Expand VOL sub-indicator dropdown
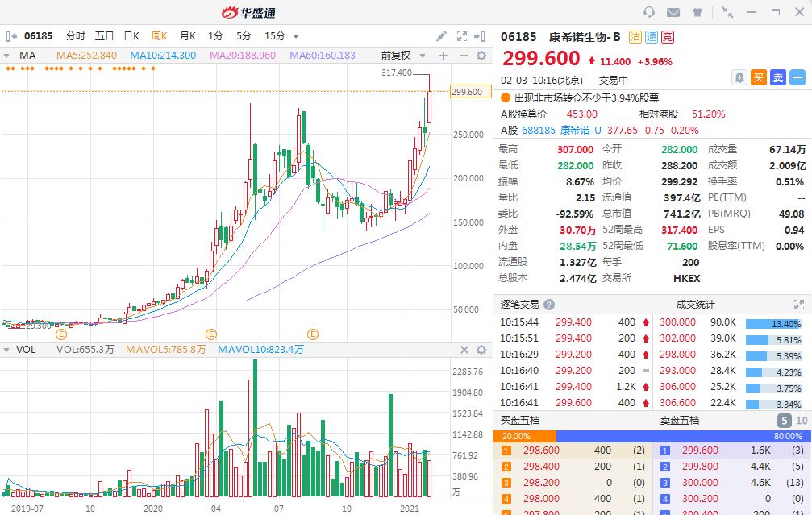The height and width of the screenshot is (515, 812). tap(6, 350)
